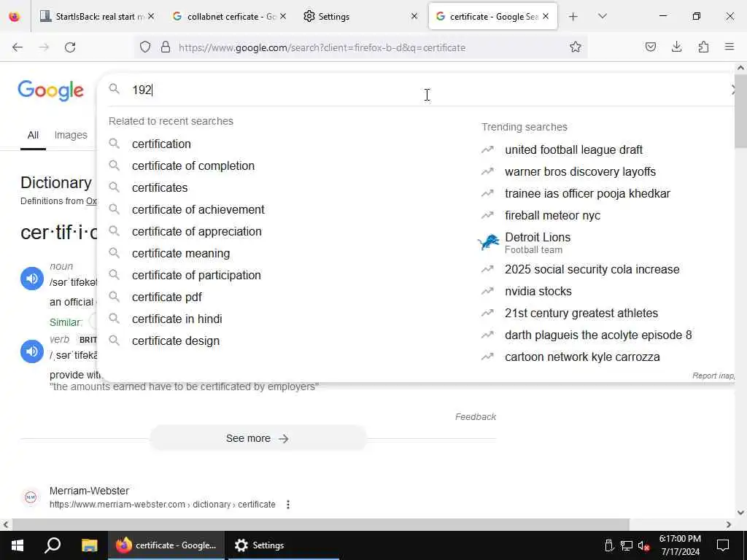Play noun pronunciation audio

coord(32,279)
